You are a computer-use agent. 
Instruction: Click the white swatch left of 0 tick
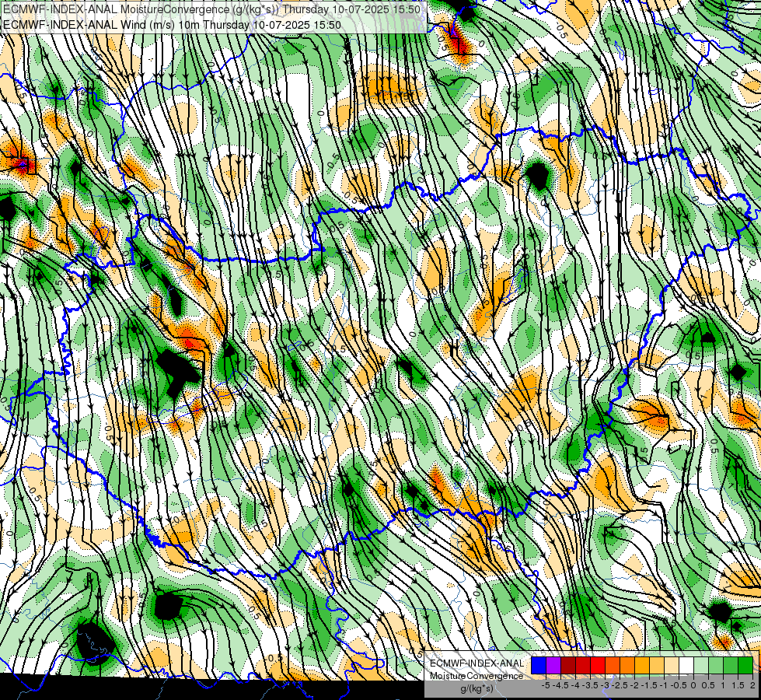pos(686,666)
